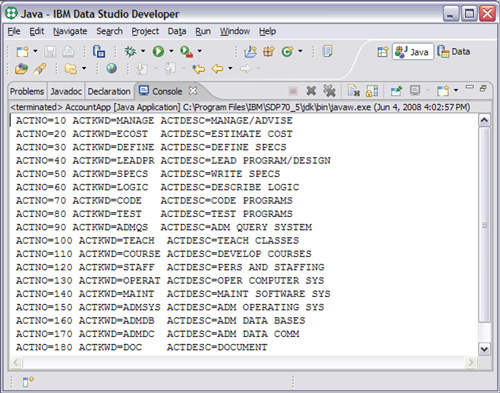Screen dimensions: 500x393
Task: Toggle Pin Console icon
Action: (x=397, y=91)
